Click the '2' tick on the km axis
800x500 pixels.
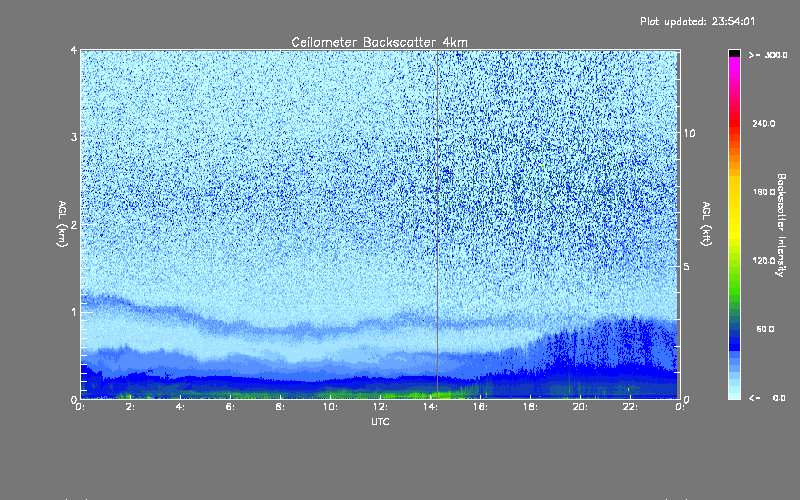pyautogui.click(x=74, y=224)
